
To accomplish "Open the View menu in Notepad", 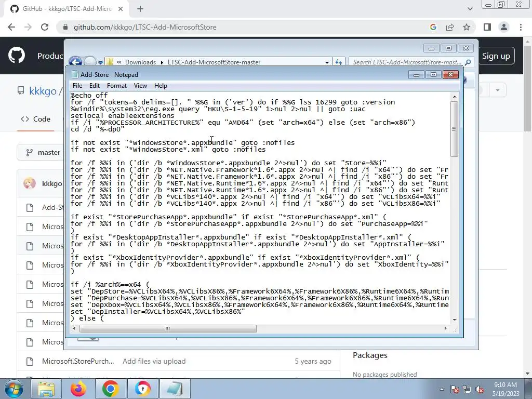I will [x=140, y=86].
